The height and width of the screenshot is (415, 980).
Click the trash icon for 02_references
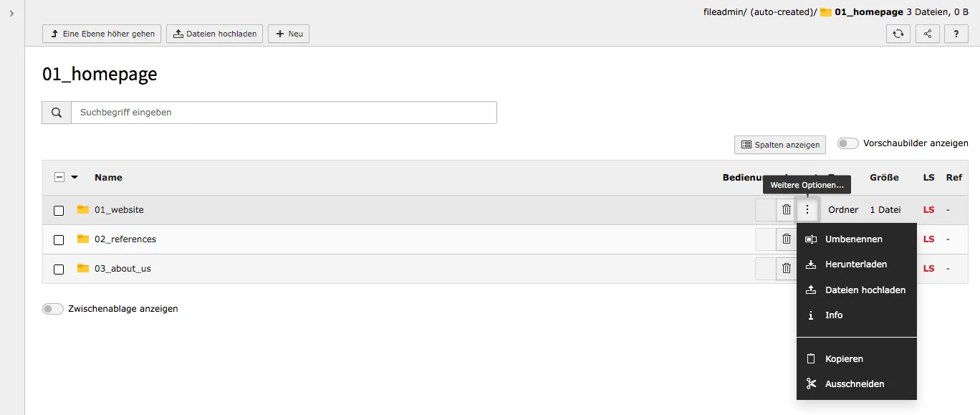pyautogui.click(x=786, y=239)
